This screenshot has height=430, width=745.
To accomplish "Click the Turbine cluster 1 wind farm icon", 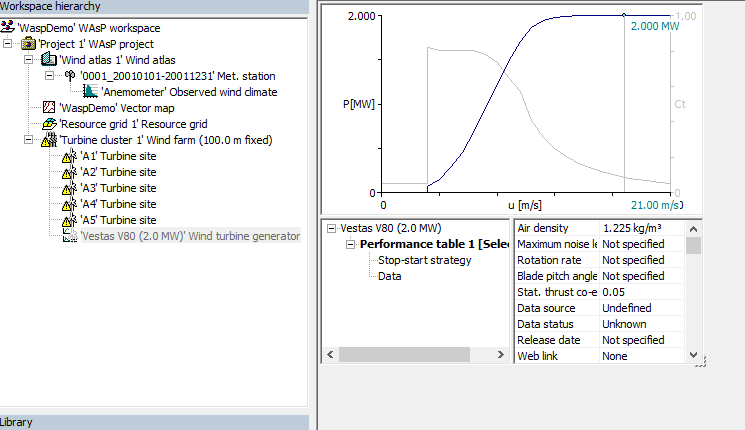I will (48, 140).
